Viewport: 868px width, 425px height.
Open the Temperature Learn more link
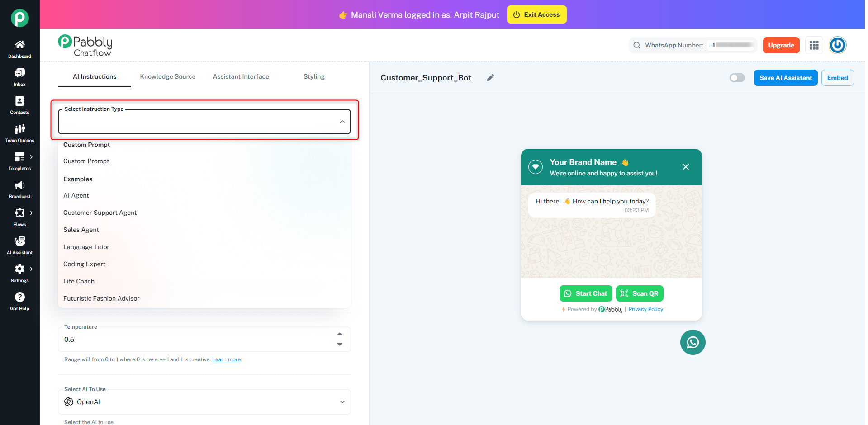226,359
